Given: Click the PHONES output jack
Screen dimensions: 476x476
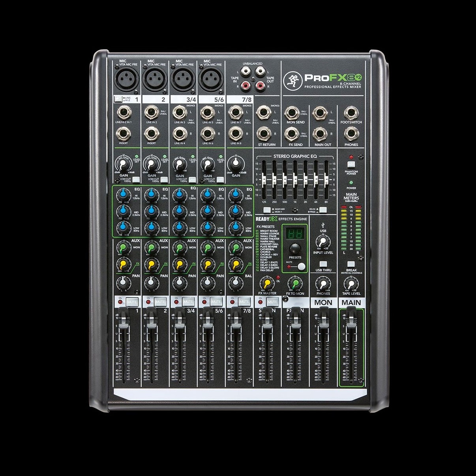Looking at the screenshot, I should [350, 134].
